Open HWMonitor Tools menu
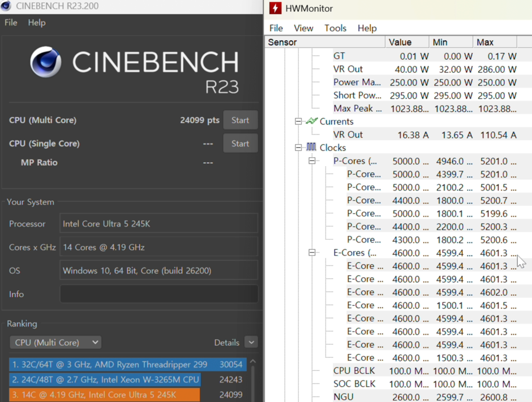532x402 pixels. point(335,28)
